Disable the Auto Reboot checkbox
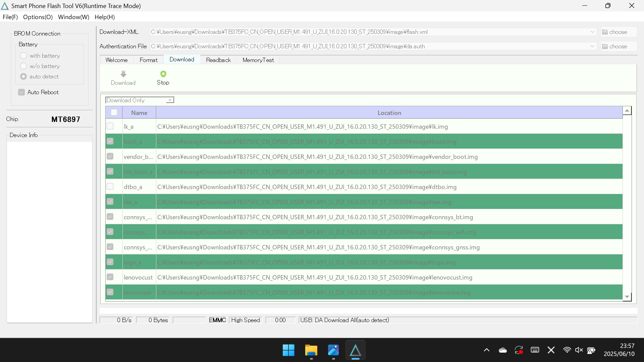Image resolution: width=644 pixels, height=362 pixels. coord(21,92)
